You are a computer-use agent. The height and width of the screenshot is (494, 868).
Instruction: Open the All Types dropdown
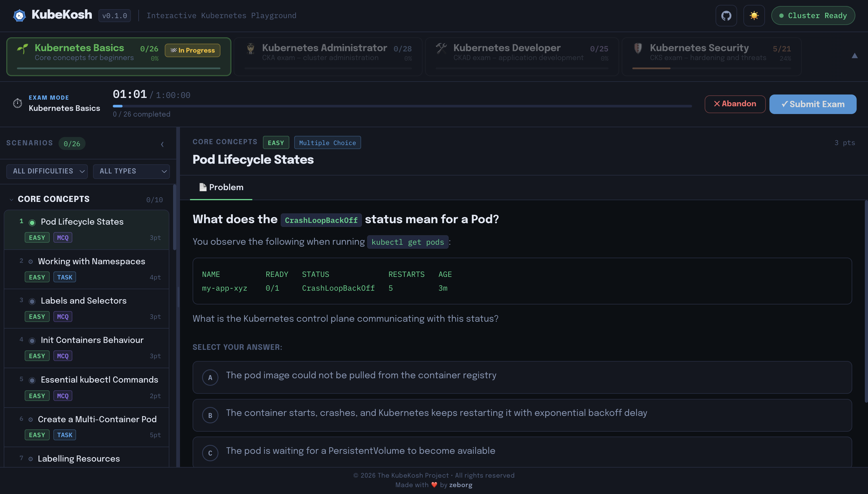point(131,171)
